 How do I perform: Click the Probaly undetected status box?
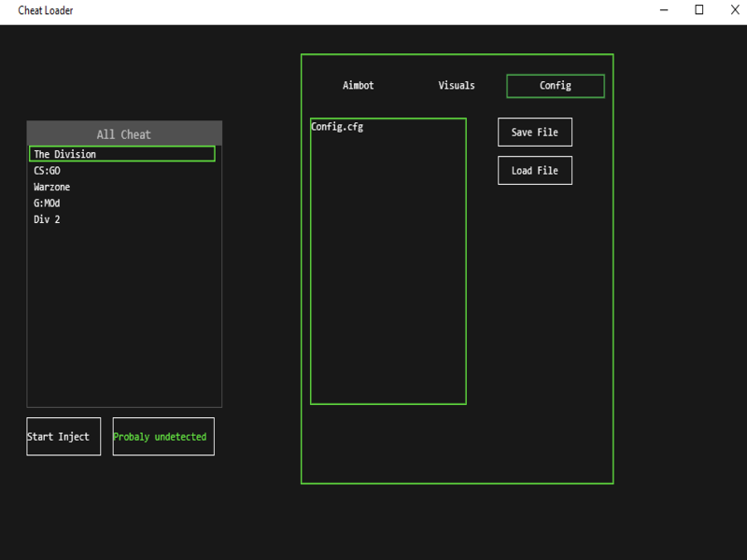point(163,437)
